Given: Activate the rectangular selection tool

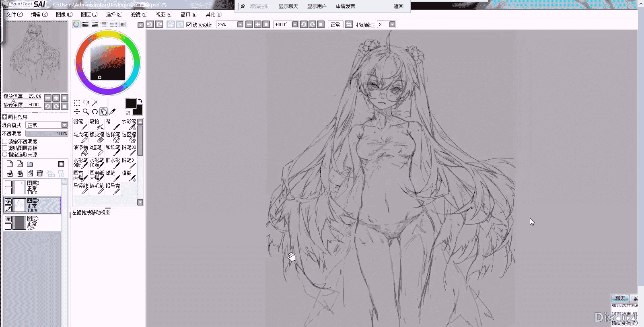Looking at the screenshot, I should click(77, 103).
